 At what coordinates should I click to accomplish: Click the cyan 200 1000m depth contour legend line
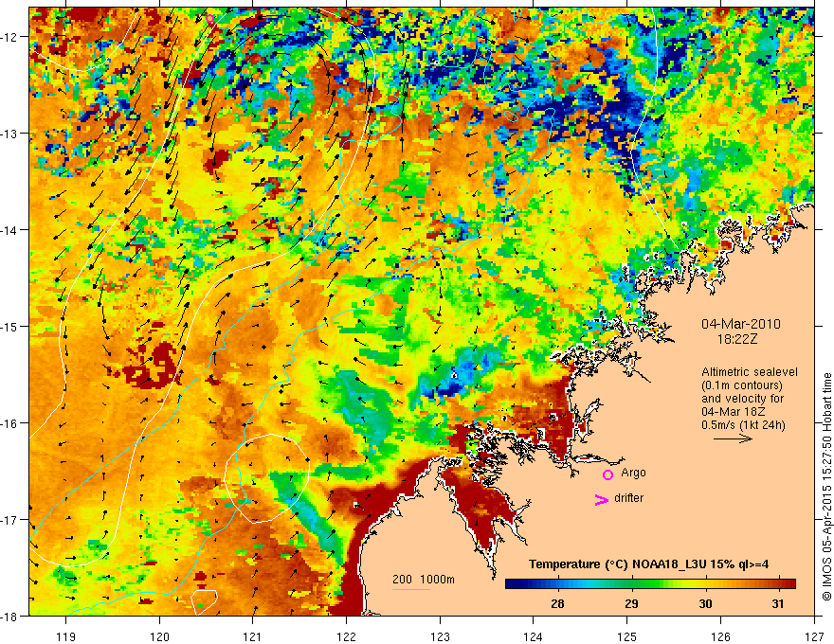click(411, 589)
